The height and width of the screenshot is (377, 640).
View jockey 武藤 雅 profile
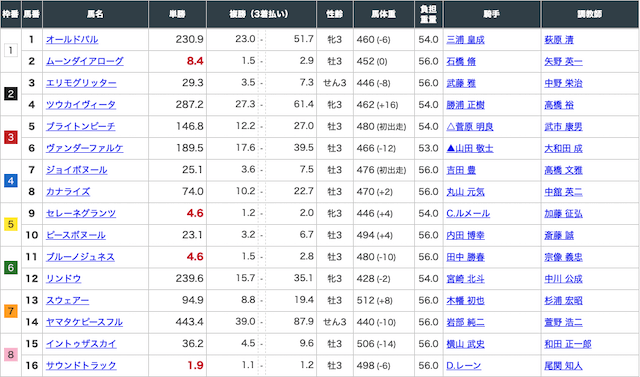coord(461,83)
